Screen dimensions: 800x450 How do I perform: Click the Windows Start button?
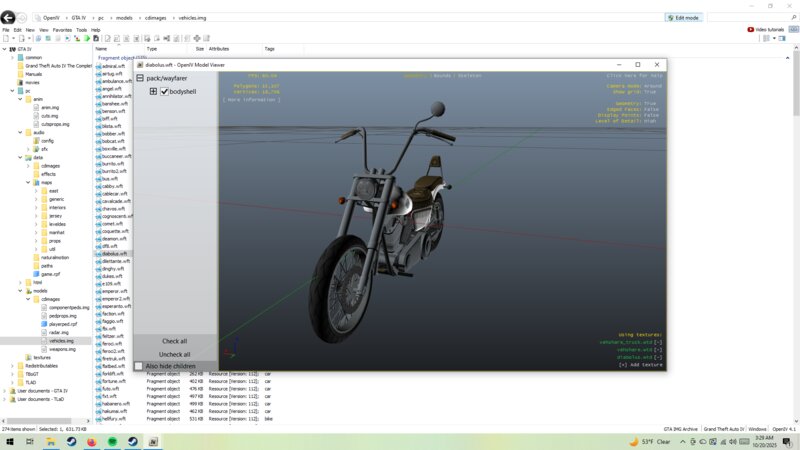pos(9,441)
